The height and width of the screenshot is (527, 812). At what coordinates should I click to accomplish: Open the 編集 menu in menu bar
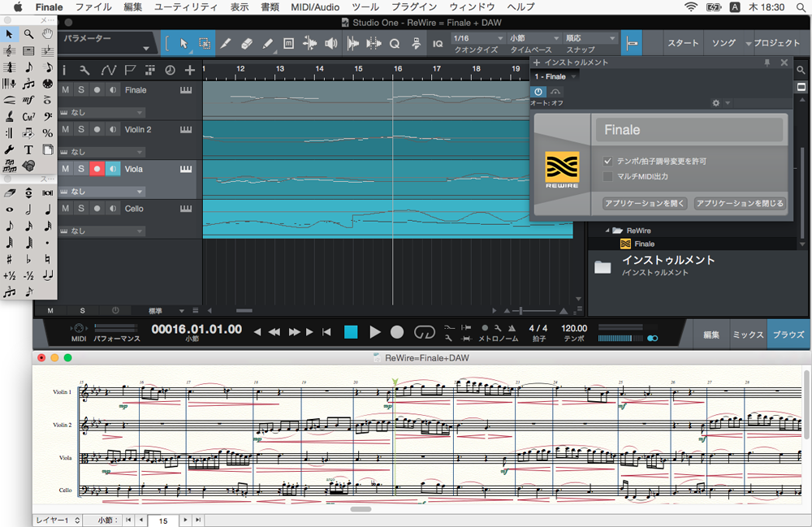coord(133,7)
